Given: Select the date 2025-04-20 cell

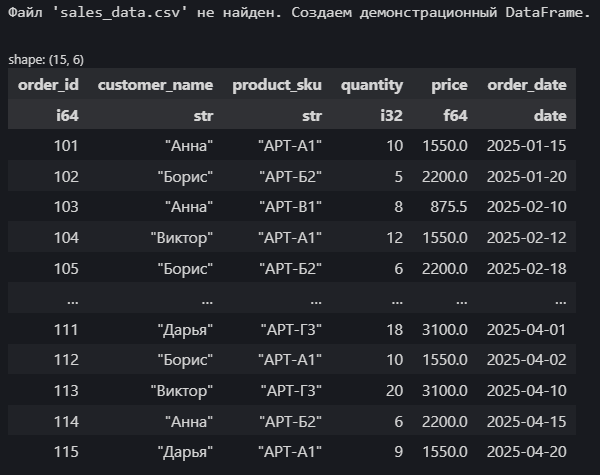Looking at the screenshot, I should coord(527,452).
